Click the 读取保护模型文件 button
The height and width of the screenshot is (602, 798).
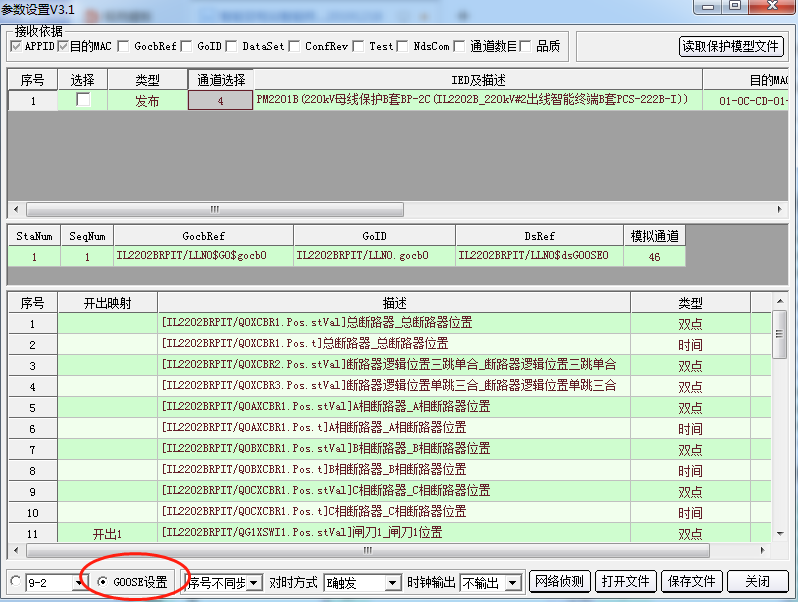coord(730,46)
